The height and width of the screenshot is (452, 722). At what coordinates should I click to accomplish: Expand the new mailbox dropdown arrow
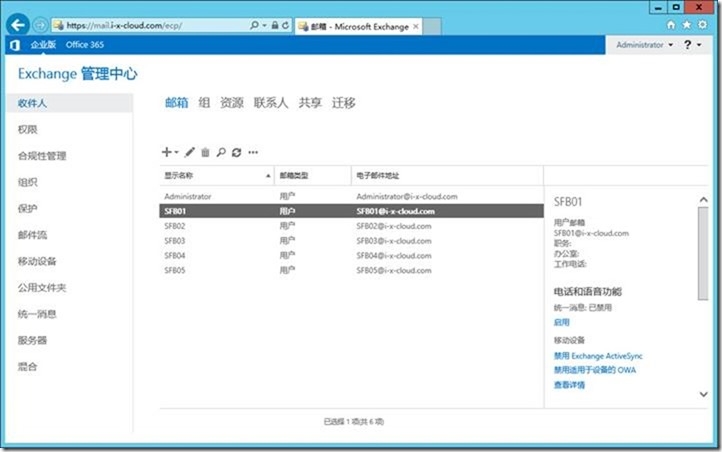[x=176, y=152]
